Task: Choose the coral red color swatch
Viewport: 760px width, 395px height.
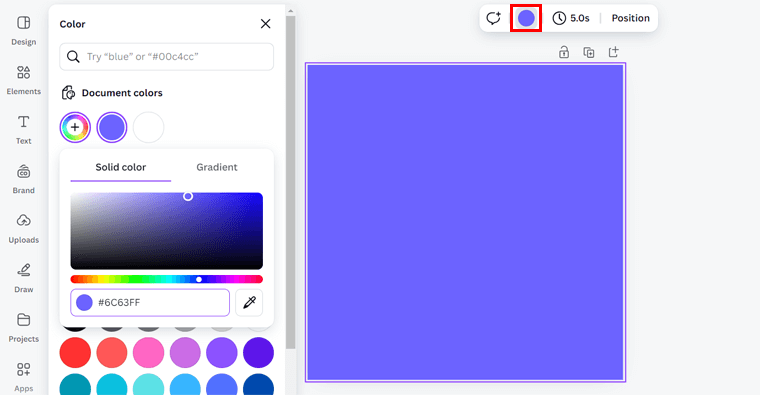Action: [x=112, y=352]
